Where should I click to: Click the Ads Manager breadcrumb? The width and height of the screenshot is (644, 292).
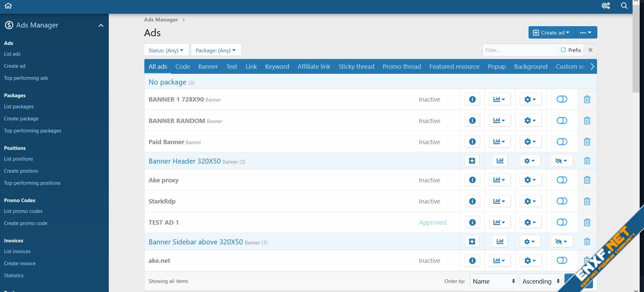coord(161,20)
